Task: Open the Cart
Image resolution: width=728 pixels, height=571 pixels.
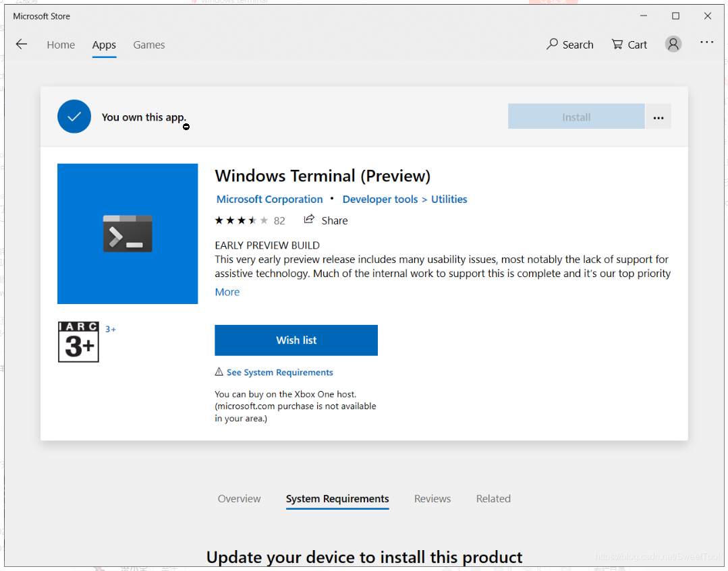Action: (x=629, y=44)
